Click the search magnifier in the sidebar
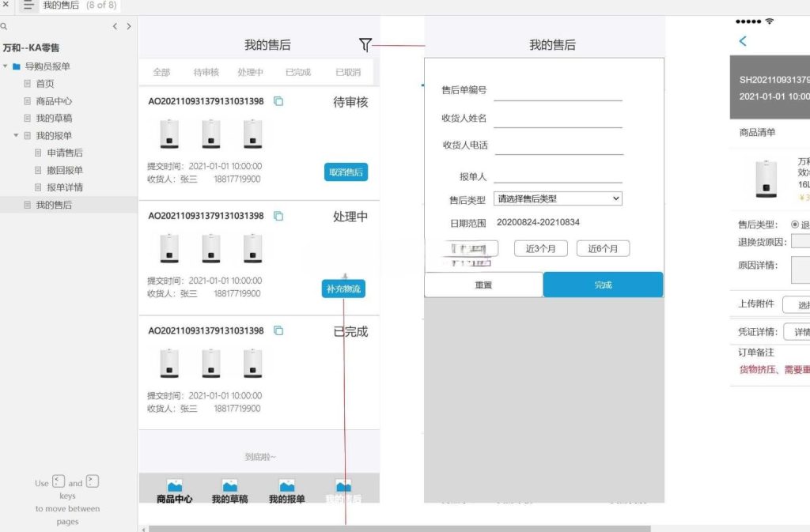Image resolution: width=810 pixels, height=532 pixels. coord(3,25)
